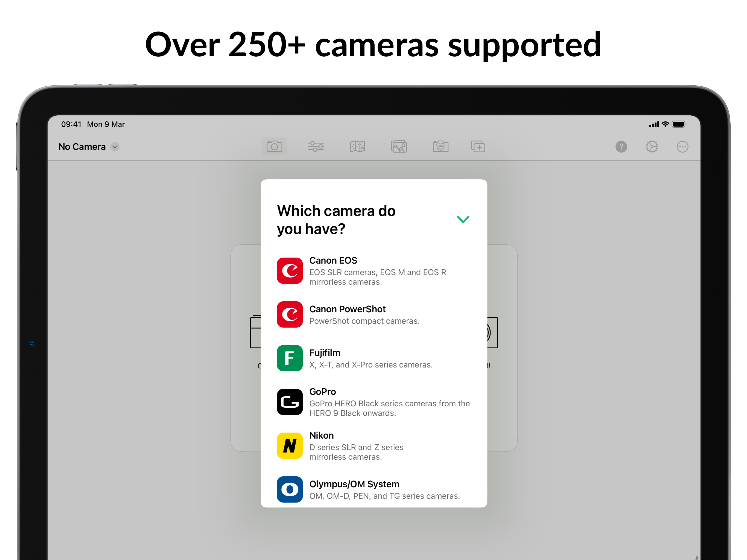Screen dimensions: 747x560
Task: Click 'GoPro HERO Black series' description
Action: 389,408
